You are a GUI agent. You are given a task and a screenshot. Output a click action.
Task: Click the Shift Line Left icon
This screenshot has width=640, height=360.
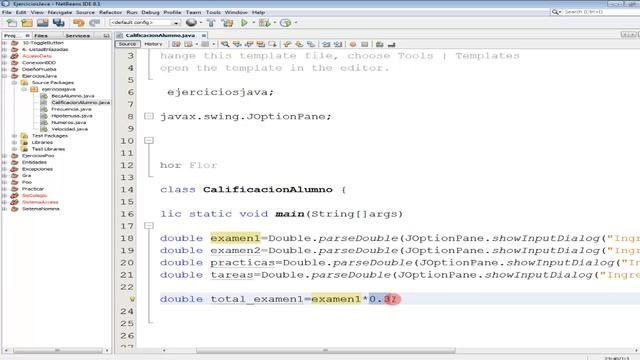pyautogui.click(x=326, y=44)
